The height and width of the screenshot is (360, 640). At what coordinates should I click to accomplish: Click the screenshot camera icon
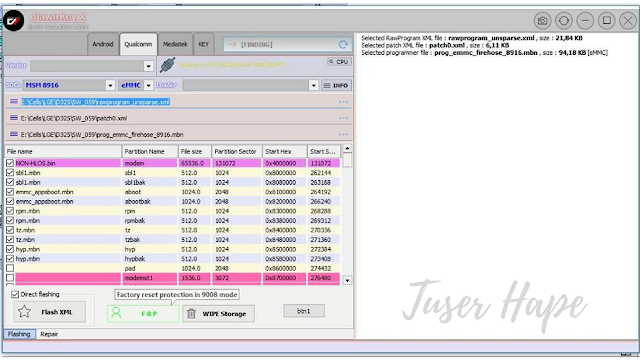[x=542, y=20]
